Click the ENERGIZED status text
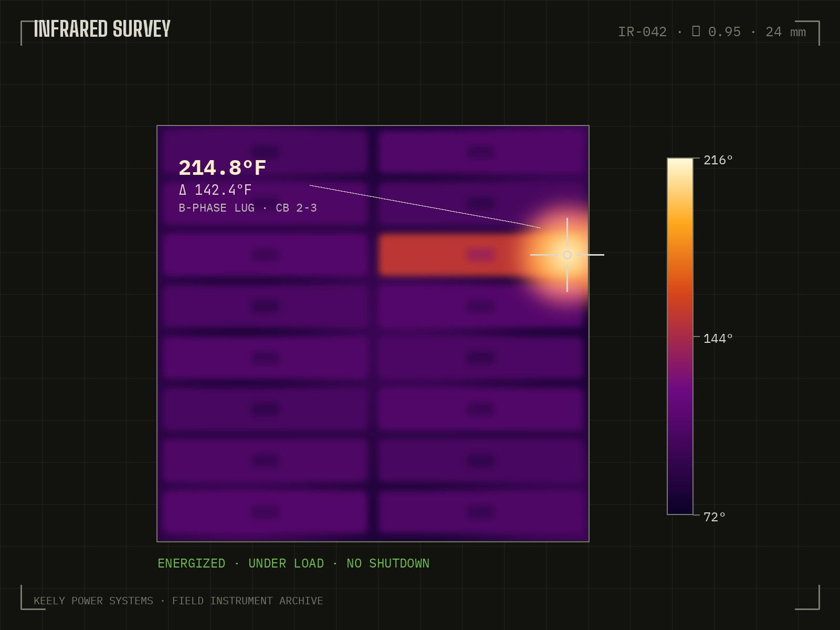Viewport: 840px width, 630px height. point(192,563)
